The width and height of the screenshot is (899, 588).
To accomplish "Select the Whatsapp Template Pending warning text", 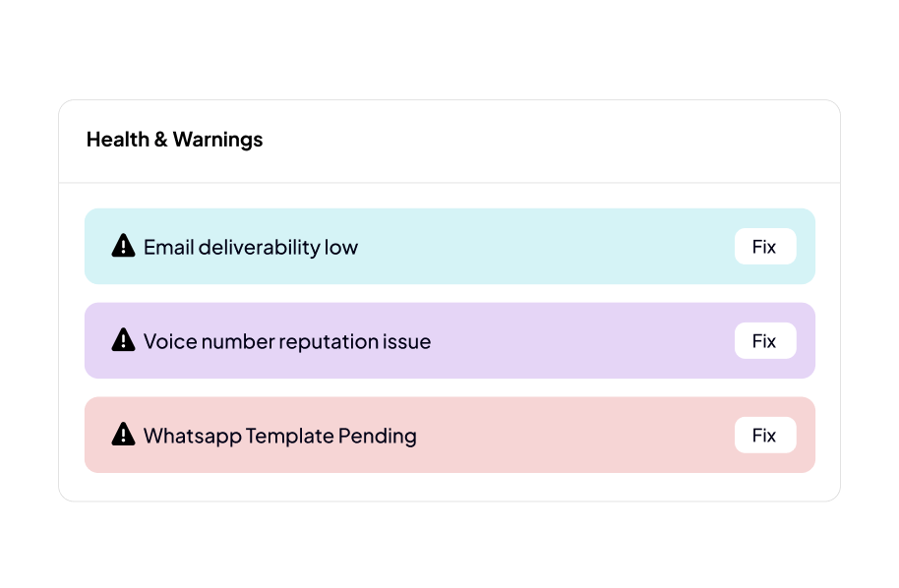I will click(280, 436).
